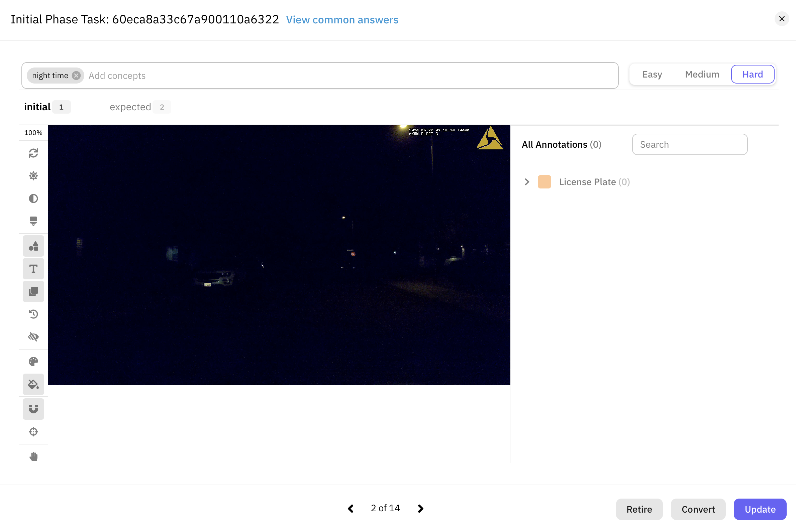The width and height of the screenshot is (796, 532).
Task: Click the License Plate orange color swatch
Action: [544, 182]
